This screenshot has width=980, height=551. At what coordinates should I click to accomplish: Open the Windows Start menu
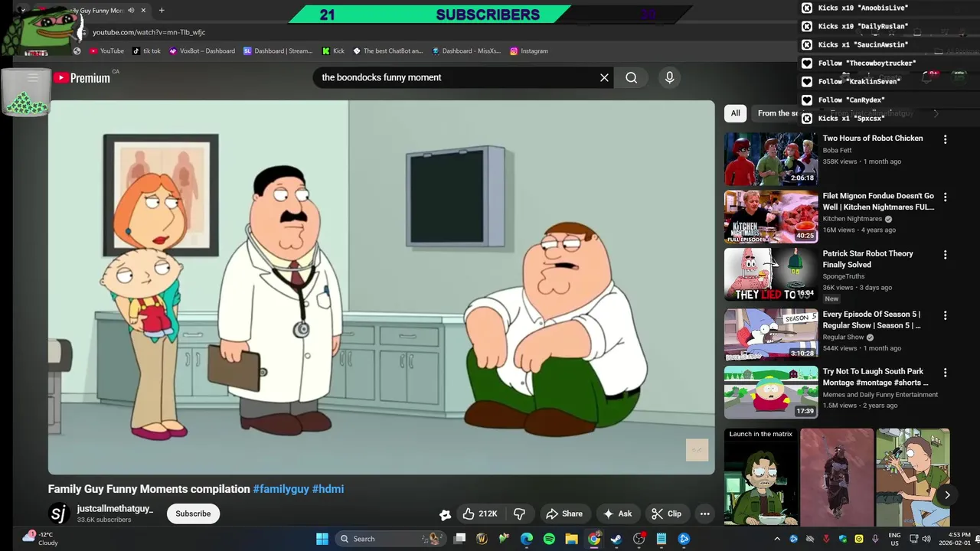pyautogui.click(x=322, y=539)
